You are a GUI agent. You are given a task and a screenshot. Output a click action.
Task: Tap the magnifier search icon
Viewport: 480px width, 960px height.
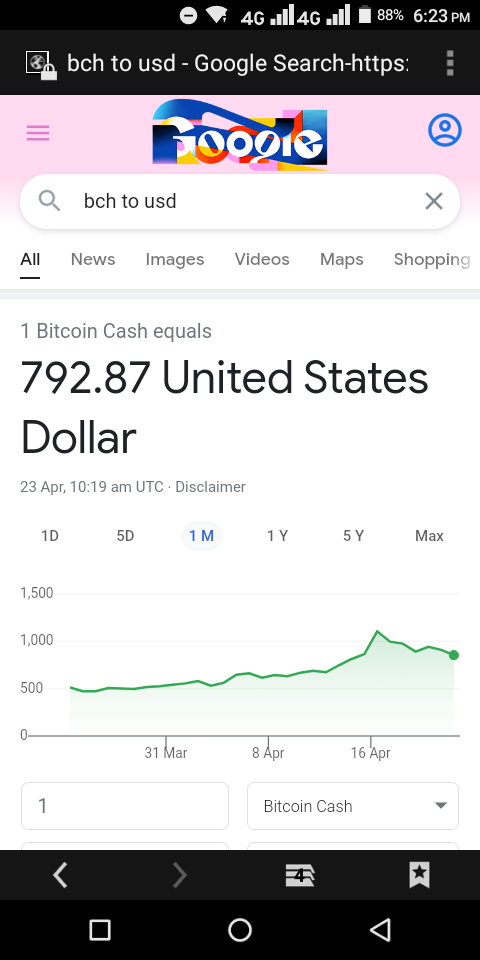(x=49, y=200)
